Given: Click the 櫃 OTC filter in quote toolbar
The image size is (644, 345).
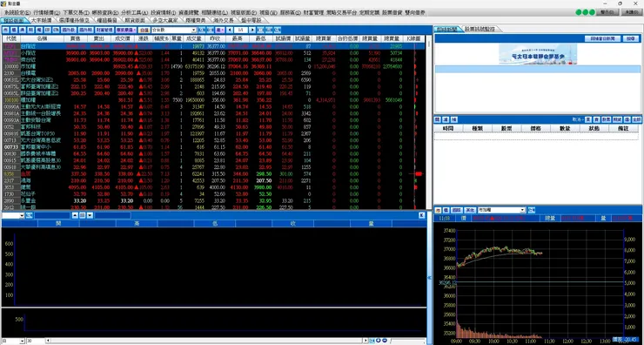Looking at the screenshot, I should pyautogui.click(x=14, y=30).
